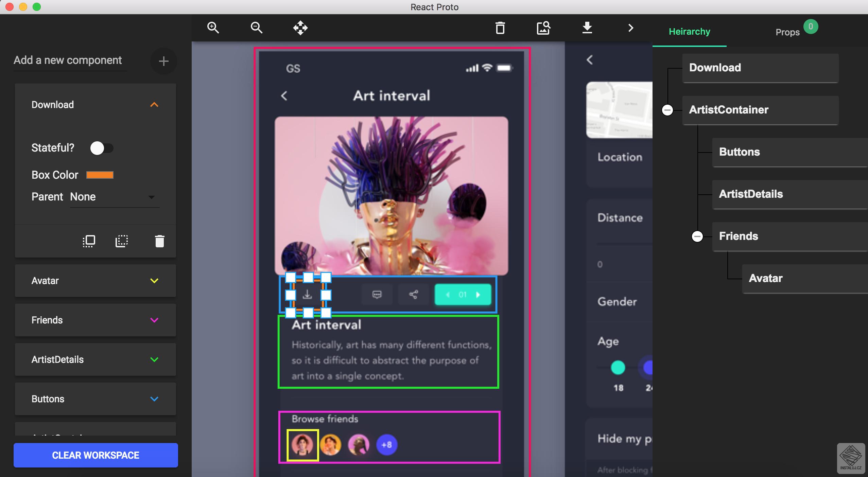Open the Parent dropdown showing None

tap(115, 197)
